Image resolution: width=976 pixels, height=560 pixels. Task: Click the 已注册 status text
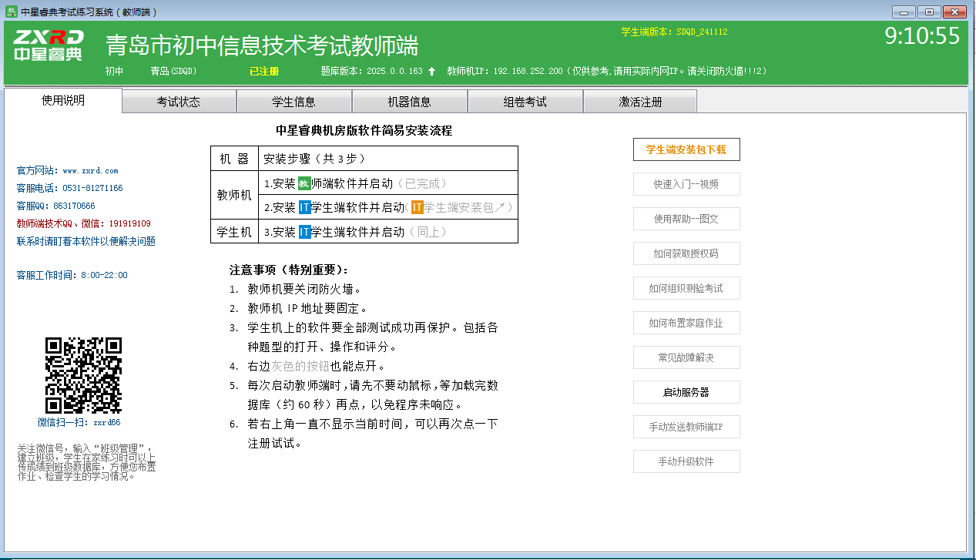click(x=263, y=71)
